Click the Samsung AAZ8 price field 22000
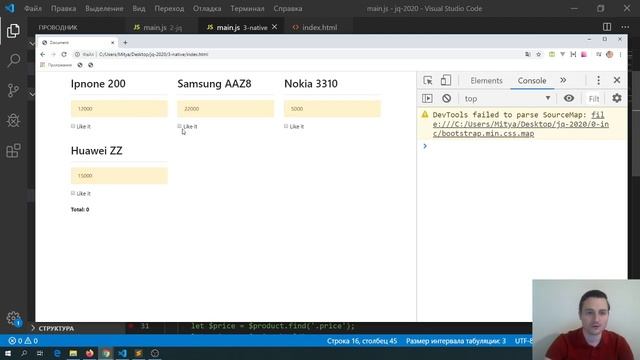This screenshot has height=360, width=640. click(225, 109)
